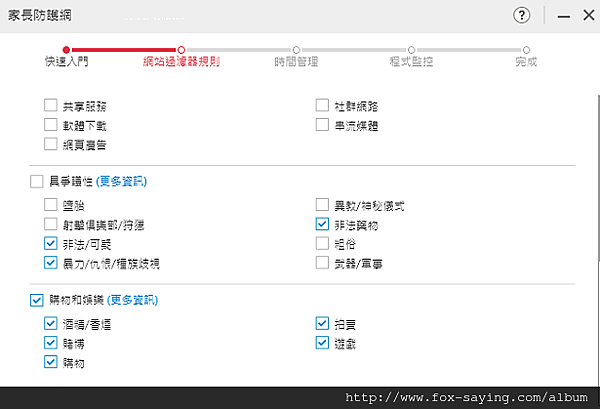
Task: Jump to the 程式監控 step
Action: (411, 49)
